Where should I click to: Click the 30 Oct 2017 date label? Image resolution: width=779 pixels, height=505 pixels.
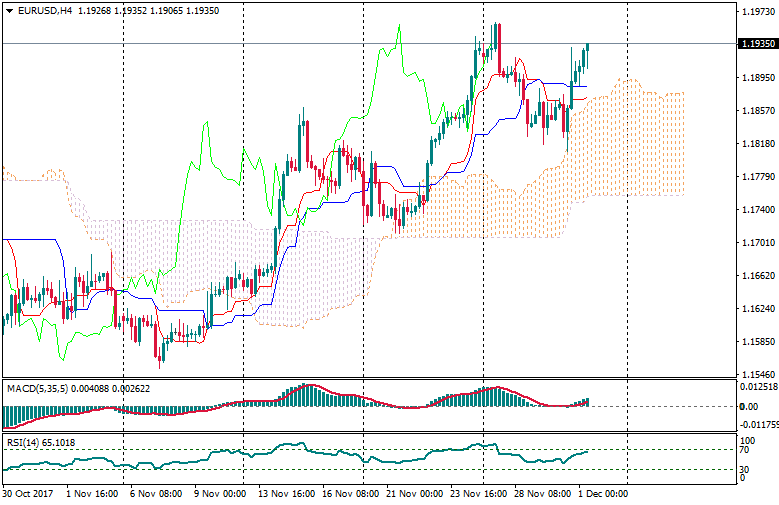click(26, 493)
